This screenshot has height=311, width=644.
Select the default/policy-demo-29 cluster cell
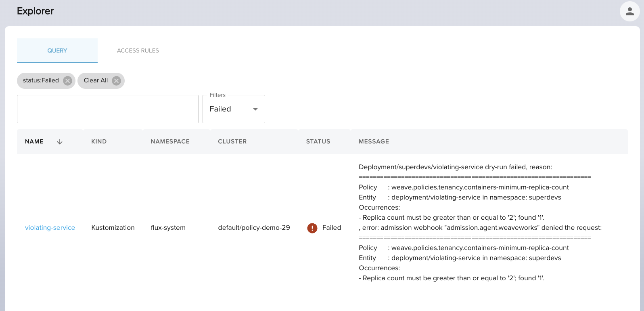(254, 228)
